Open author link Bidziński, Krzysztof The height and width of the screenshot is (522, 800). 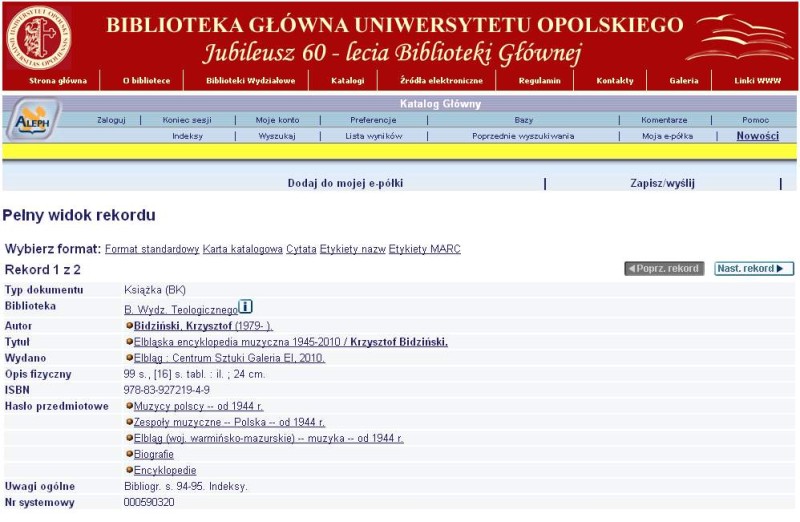tap(203, 326)
